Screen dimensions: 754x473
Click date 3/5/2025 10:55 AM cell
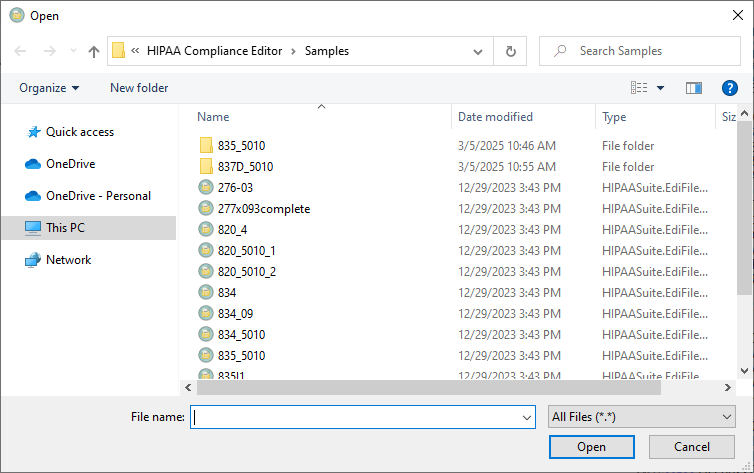(x=507, y=167)
